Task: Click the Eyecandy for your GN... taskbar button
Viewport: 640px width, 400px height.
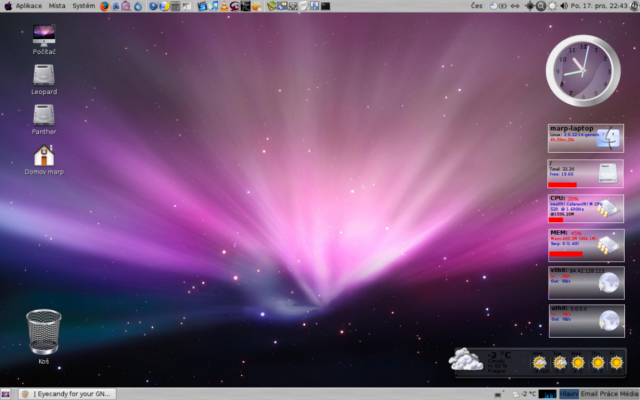Action: coord(68,394)
